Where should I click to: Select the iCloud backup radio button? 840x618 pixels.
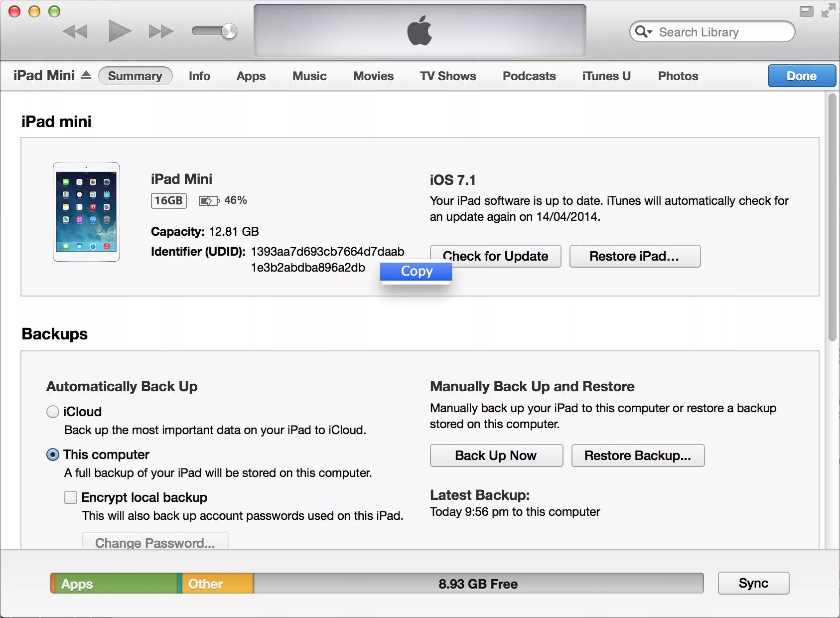[x=53, y=412]
